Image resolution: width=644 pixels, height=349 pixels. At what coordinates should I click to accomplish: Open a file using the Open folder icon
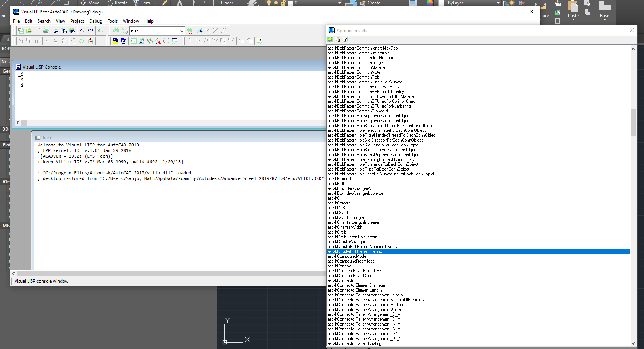(x=29, y=31)
